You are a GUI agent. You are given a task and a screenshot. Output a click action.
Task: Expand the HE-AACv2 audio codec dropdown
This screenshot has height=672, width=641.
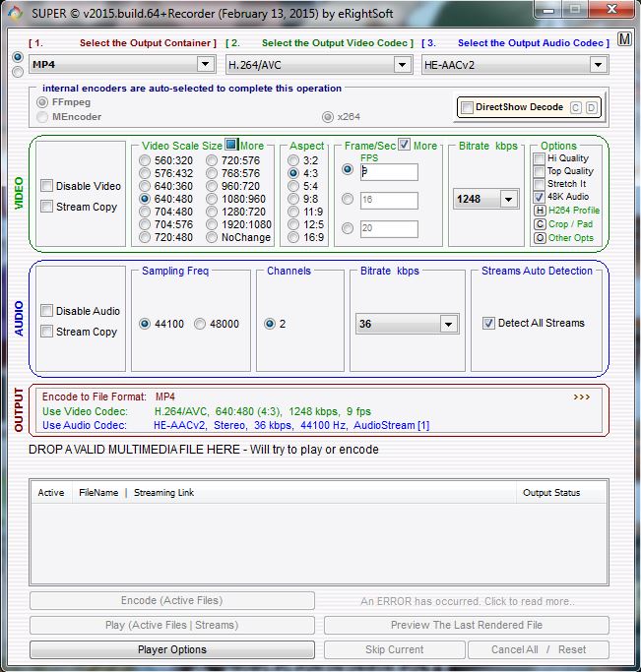[598, 65]
